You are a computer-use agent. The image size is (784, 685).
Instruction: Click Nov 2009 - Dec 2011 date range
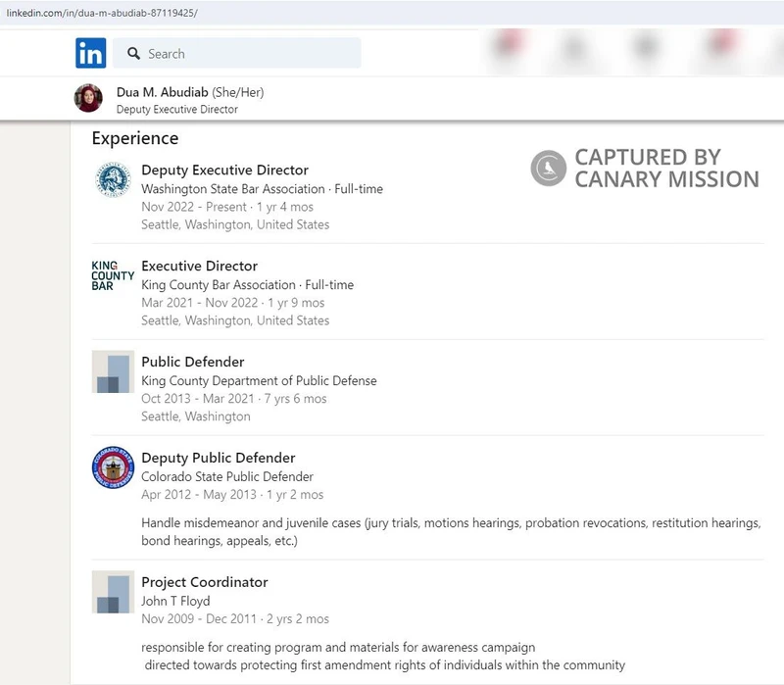point(199,619)
